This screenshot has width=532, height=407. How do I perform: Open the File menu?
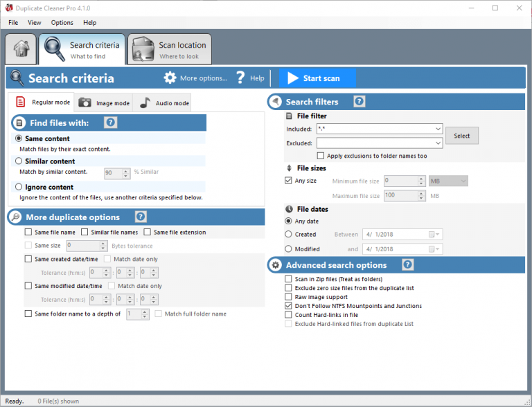coord(13,22)
